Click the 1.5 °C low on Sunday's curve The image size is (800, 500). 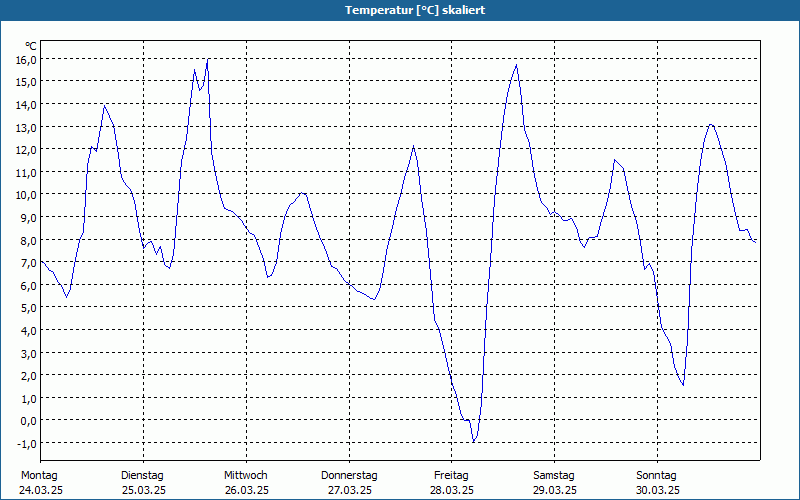683,385
